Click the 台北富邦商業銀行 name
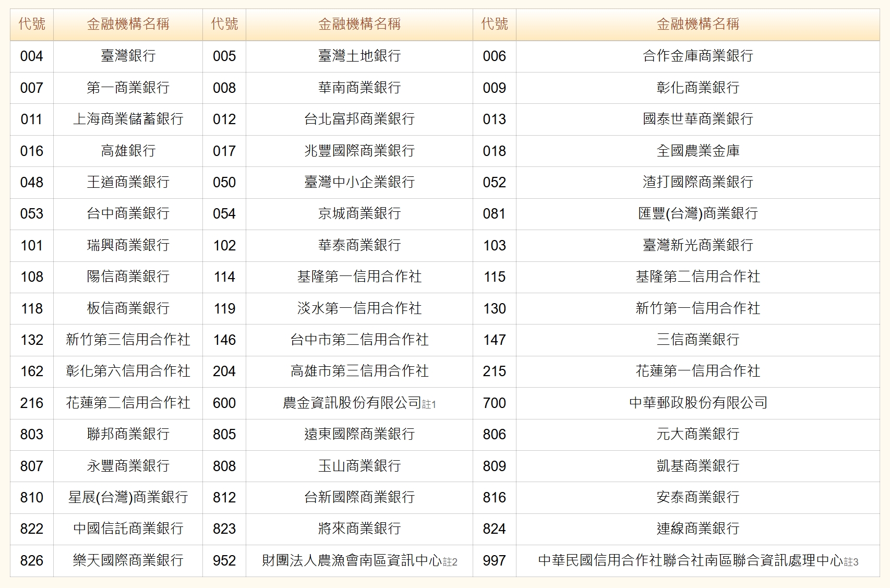Screen dimensions: 890x588 point(359,119)
